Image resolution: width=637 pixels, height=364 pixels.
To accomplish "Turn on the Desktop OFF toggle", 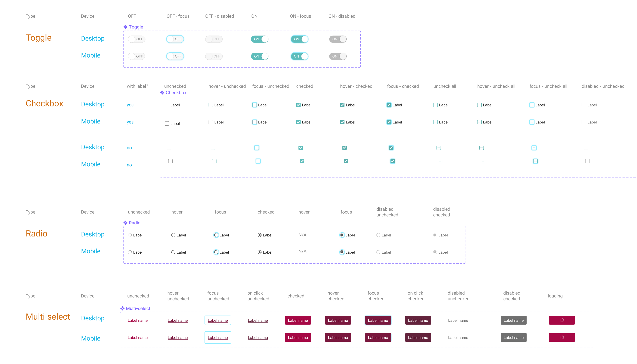I will (137, 39).
